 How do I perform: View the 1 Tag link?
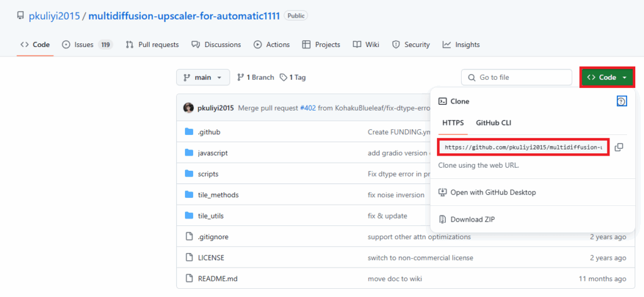[293, 77]
